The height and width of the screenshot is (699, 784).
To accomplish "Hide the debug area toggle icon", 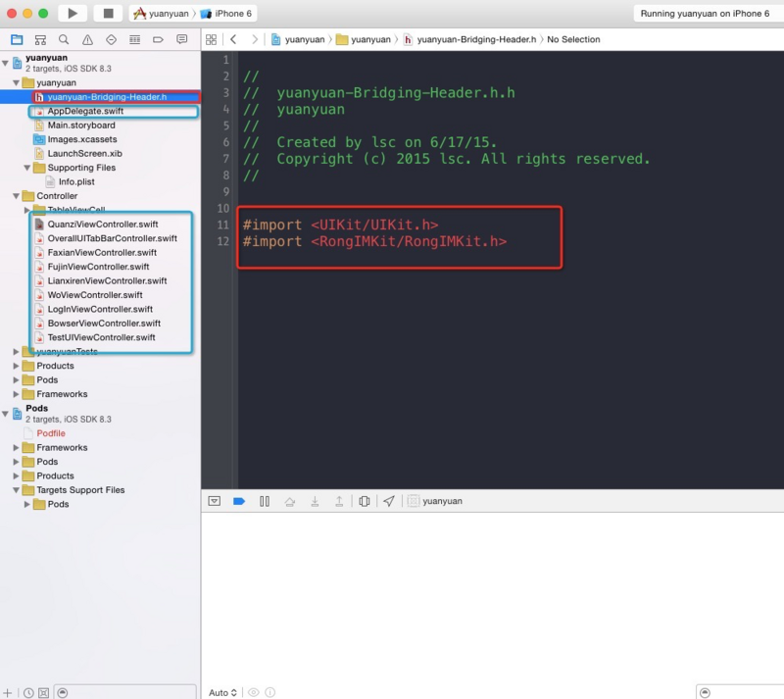I will tap(215, 501).
